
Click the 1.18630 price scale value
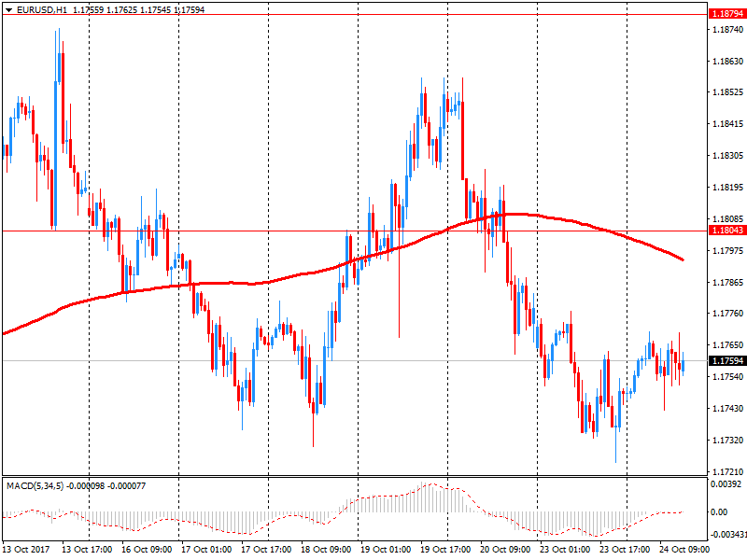[x=728, y=61]
